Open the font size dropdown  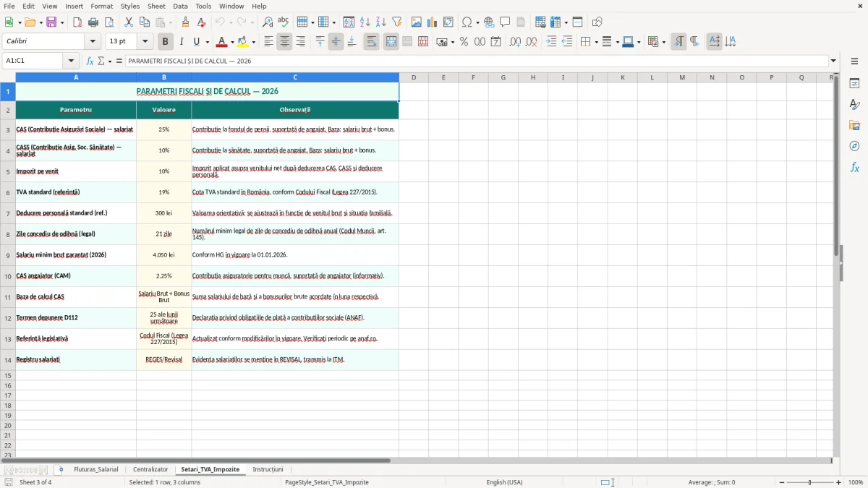(145, 42)
